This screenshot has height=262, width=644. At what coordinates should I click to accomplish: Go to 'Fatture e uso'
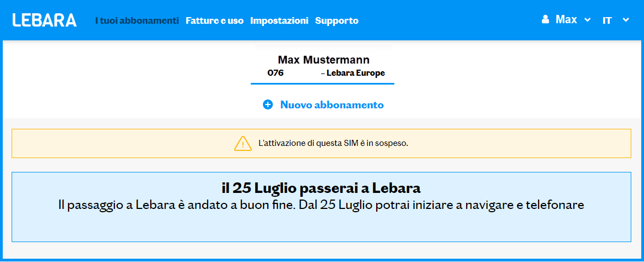[214, 20]
